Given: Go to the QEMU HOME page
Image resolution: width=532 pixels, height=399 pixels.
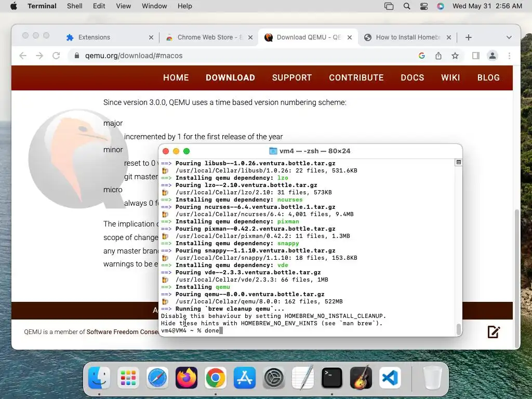Looking at the screenshot, I should coord(176,78).
